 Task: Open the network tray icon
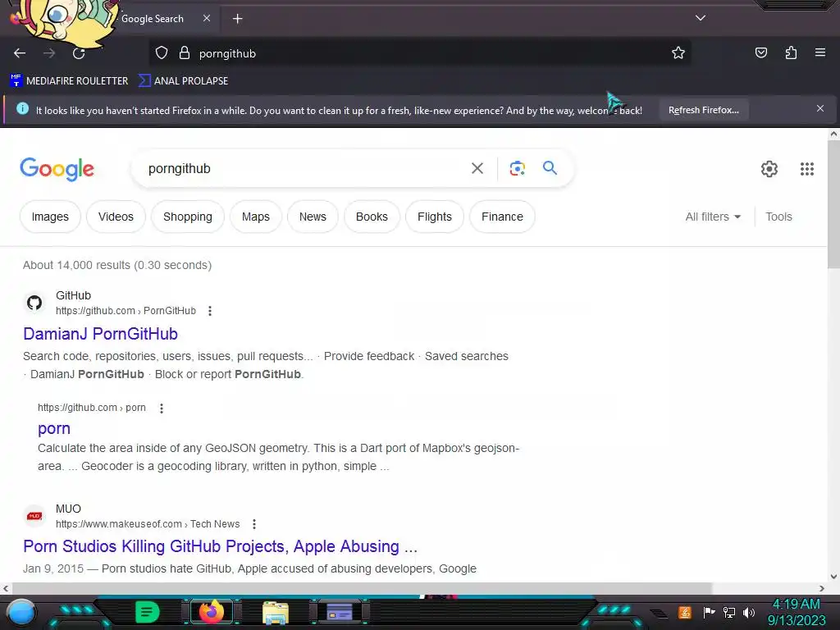coord(729,612)
